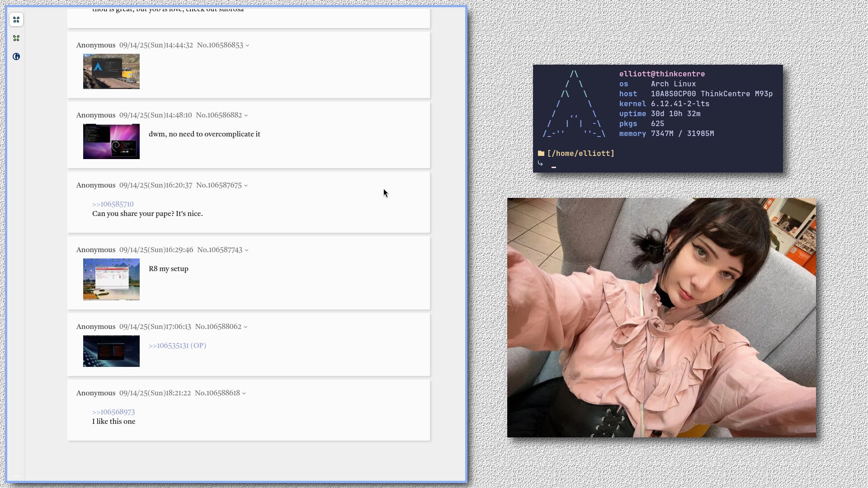Click the text 'dwm, no need to overcomplicate it'
Viewport: 868px width, 488px height.
[204, 134]
